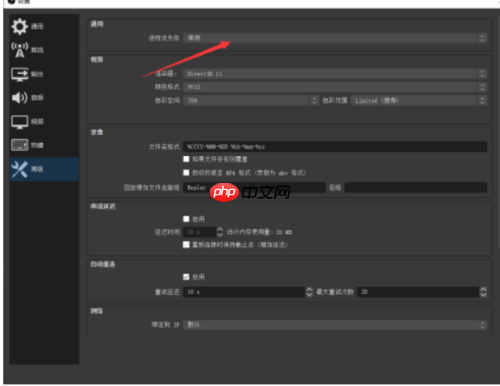Toggle the preserve cutoff point when reconnecting checkbox
Image resolution: width=500 pixels, height=386 pixels.
pos(186,245)
